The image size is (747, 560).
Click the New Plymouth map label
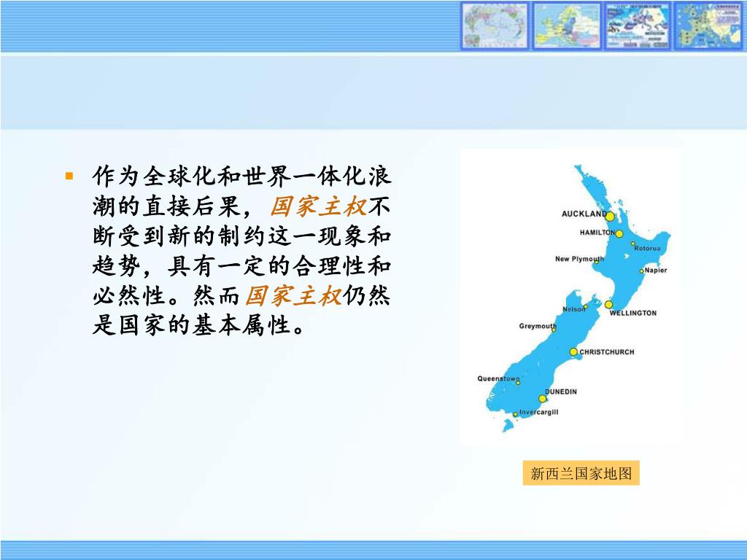click(579, 259)
